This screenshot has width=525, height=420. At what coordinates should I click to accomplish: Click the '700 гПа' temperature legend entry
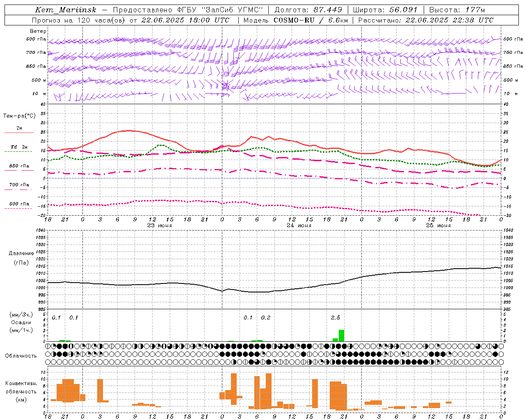click(19, 185)
